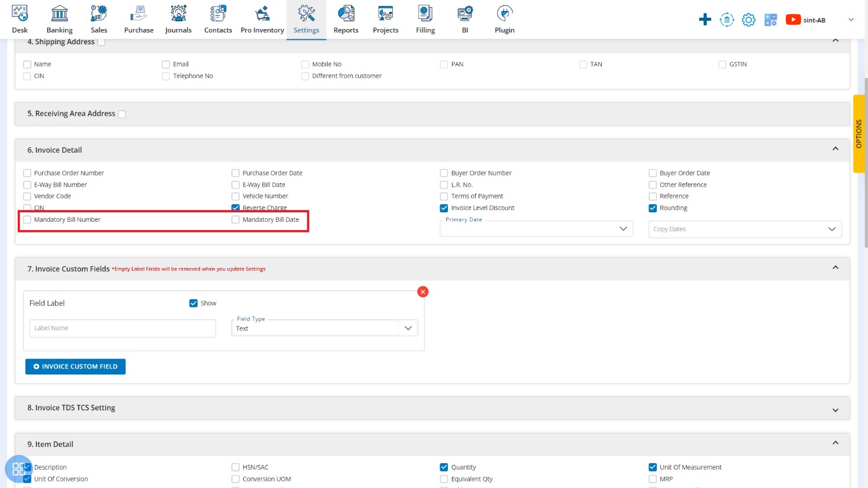Tick the L.R. No. checkbox

click(444, 185)
